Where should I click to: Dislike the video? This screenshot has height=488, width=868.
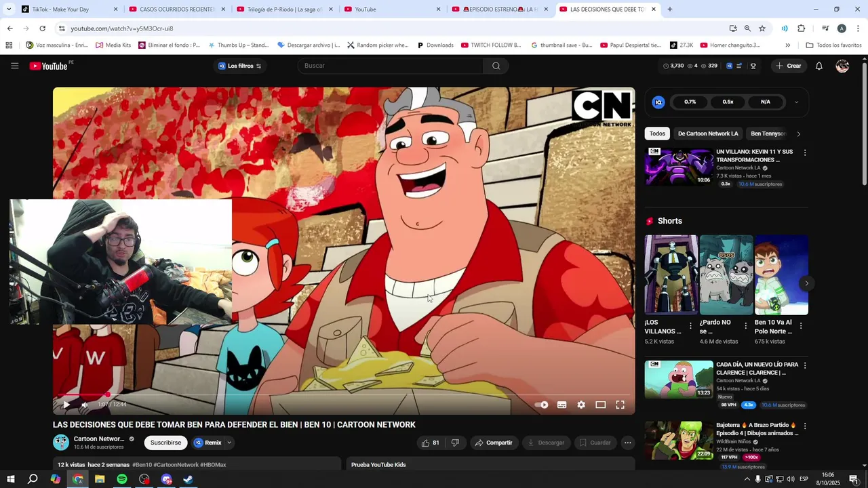coord(455,443)
